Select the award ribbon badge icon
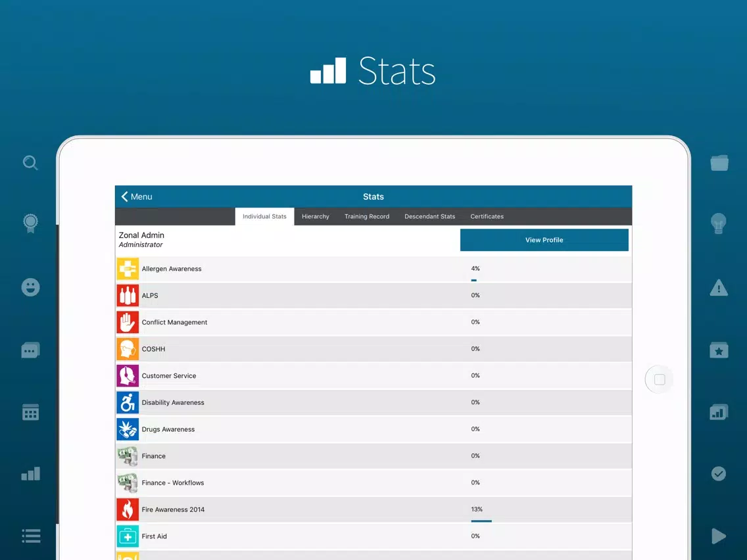The width and height of the screenshot is (747, 560). [x=30, y=223]
